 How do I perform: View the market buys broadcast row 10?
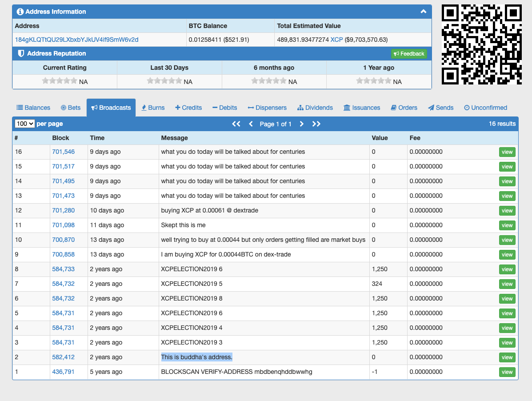(x=507, y=240)
